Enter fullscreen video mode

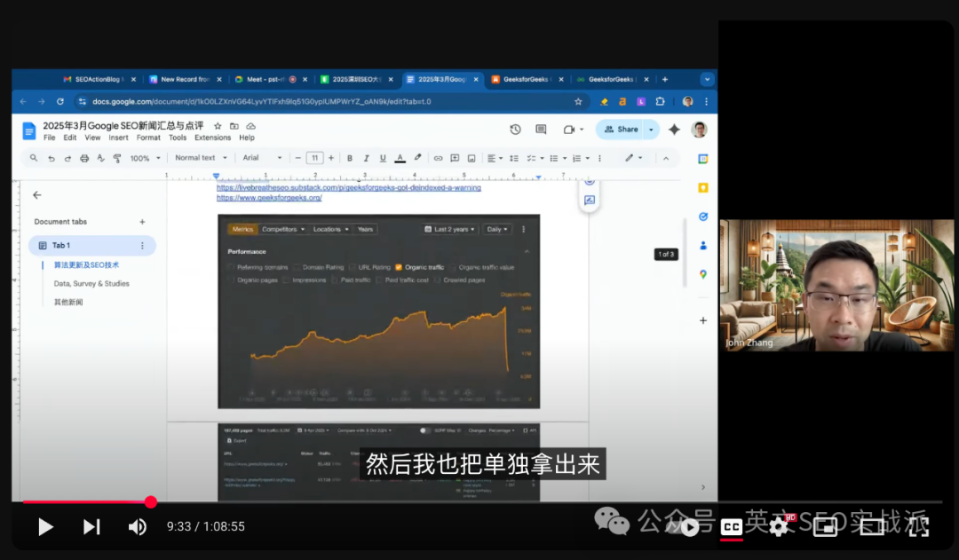919,526
